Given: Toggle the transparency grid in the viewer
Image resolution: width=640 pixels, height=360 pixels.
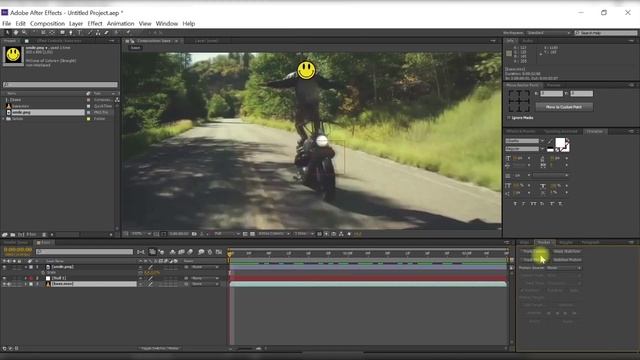Looking at the screenshot, I should point(253,234).
